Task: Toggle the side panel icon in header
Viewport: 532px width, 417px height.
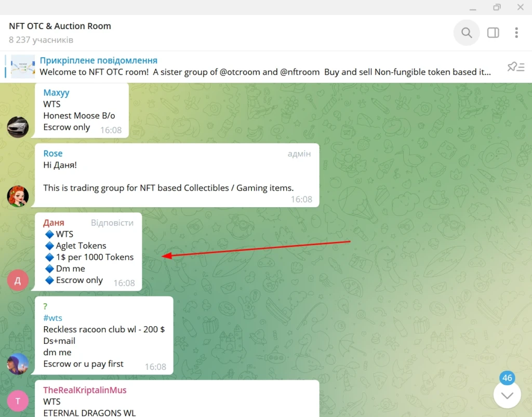Action: coord(493,33)
